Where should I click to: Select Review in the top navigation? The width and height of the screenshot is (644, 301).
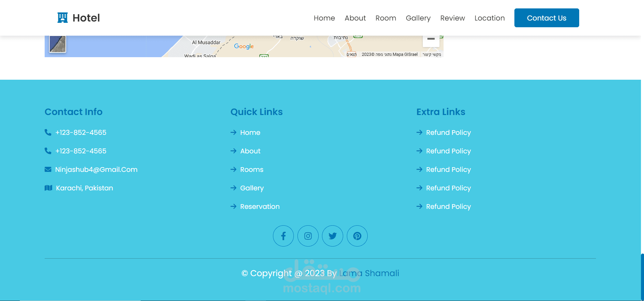coord(453,18)
